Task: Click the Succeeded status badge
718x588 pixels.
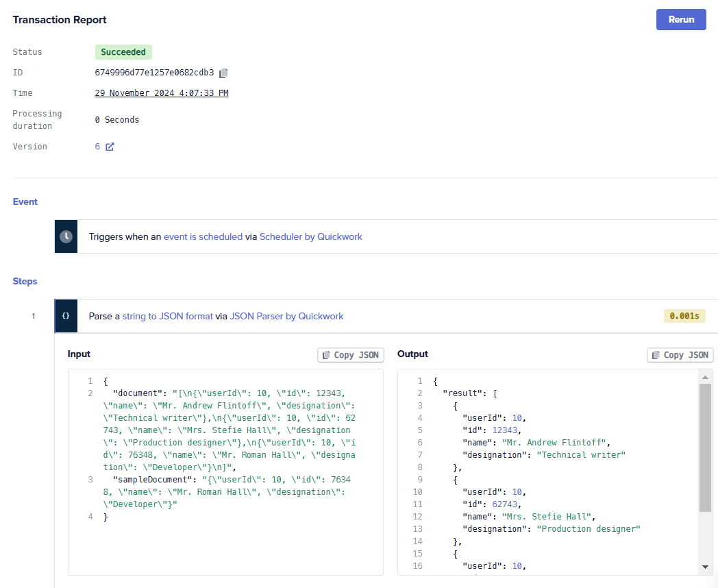Action: click(x=123, y=52)
